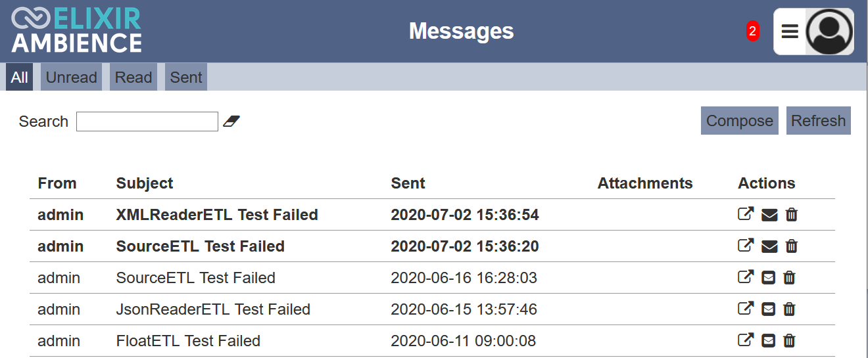Mark 15:36:20 SourceETL message as read
Viewport: 868px width, 358px height.
tap(769, 246)
